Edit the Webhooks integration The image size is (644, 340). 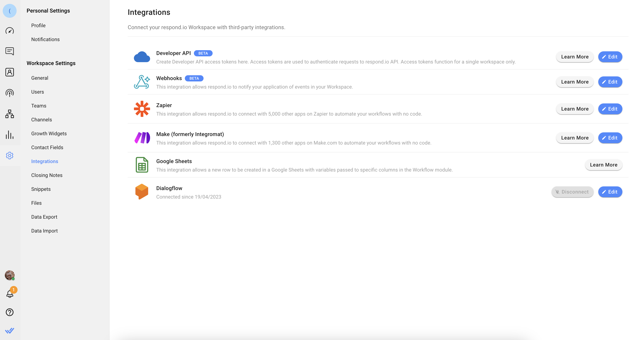tap(610, 82)
